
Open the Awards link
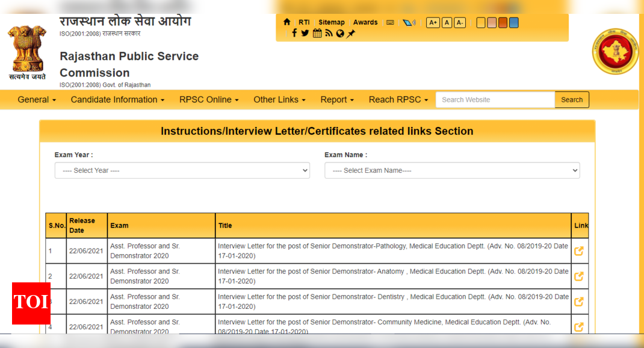365,22
